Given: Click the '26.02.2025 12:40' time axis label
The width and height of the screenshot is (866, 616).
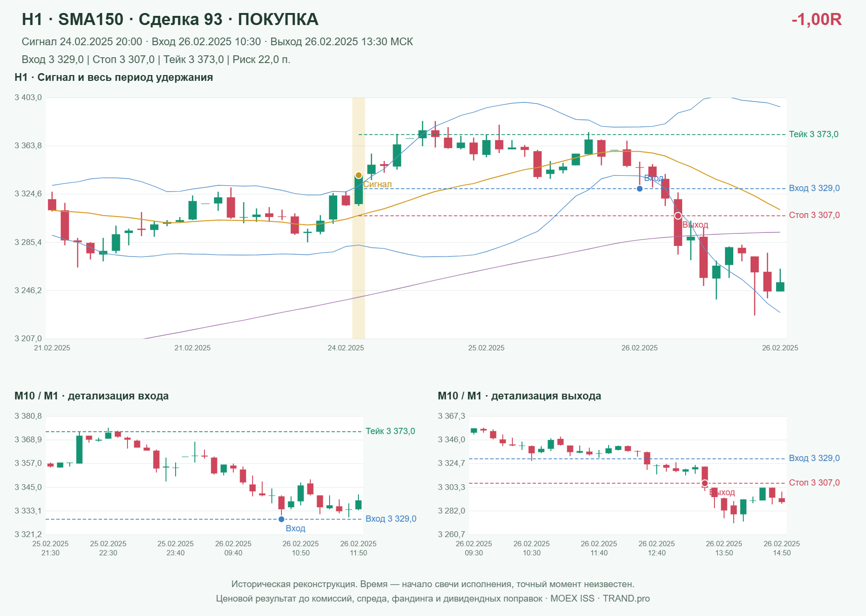Looking at the screenshot, I should [657, 548].
